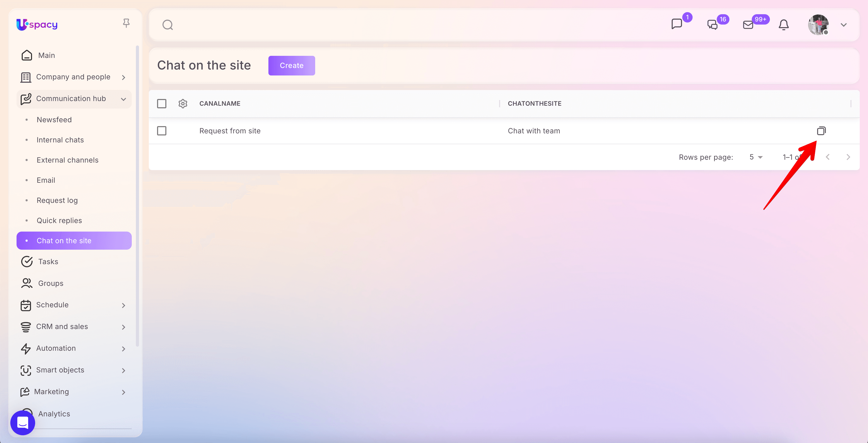The height and width of the screenshot is (443, 868).
Task: Open the user profile menu chevron
Action: click(843, 25)
